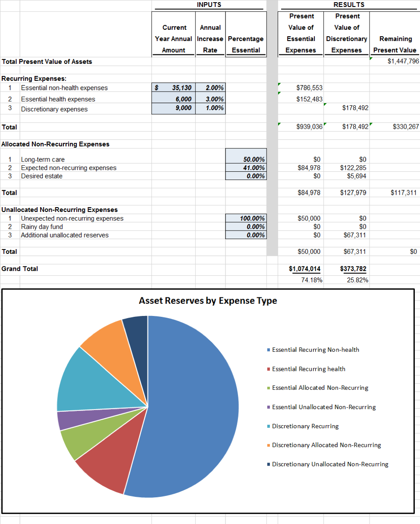This screenshot has height=524, width=420.
Task: Select the Desired estate row label
Action: pos(41,176)
